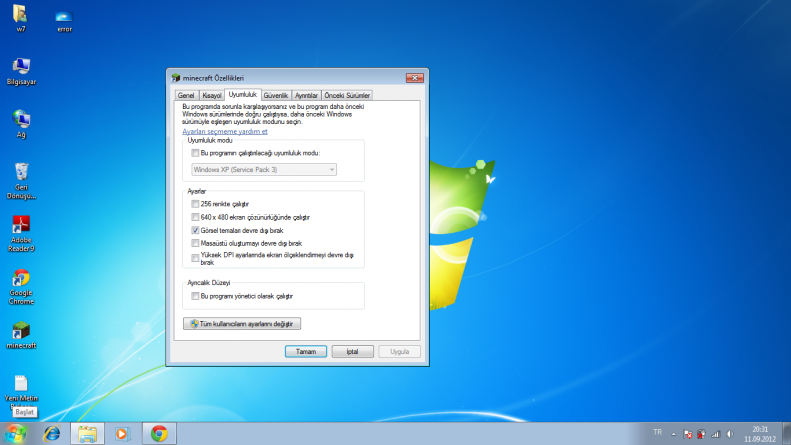Select the Google Chrome desktop shortcut
This screenshot has height=445, width=791.
21,287
